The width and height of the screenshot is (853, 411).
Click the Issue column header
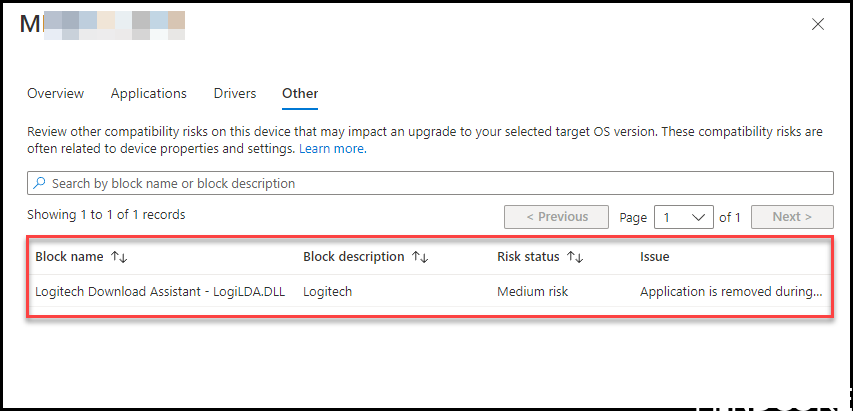pos(654,257)
